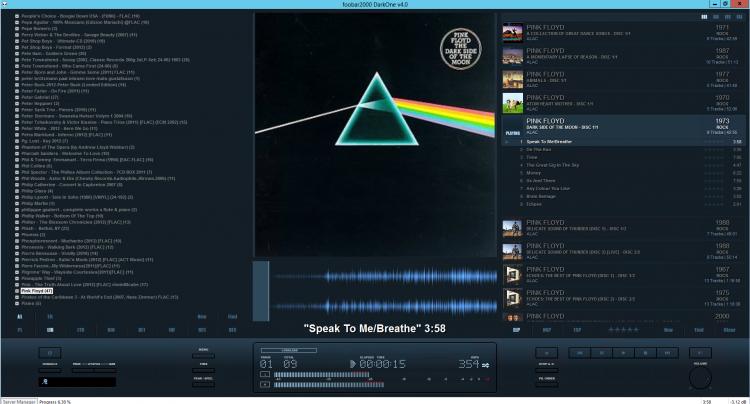Pause playback using the transport pause button
Image resolution: width=750 pixels, height=404 pixels.
pos(601,353)
